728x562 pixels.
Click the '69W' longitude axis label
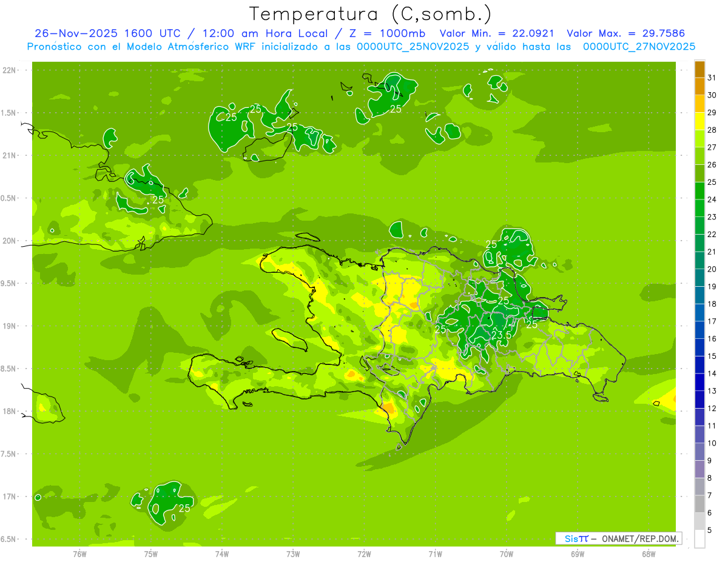(578, 554)
